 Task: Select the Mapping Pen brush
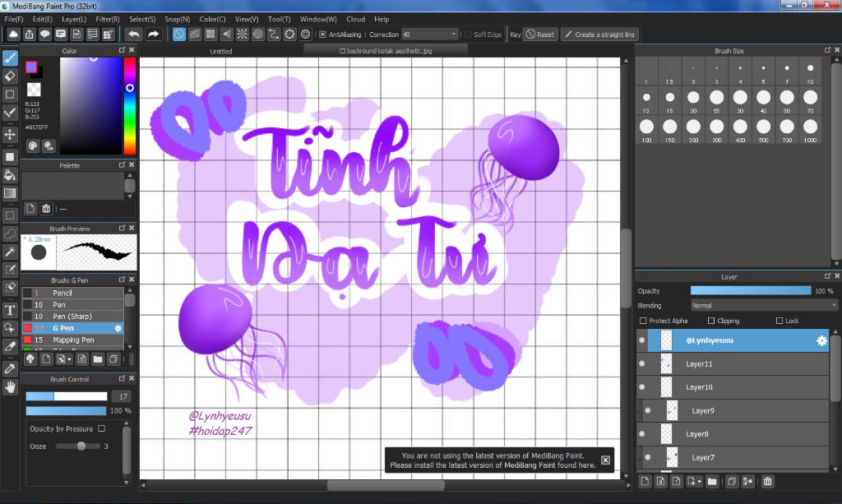[x=72, y=340]
